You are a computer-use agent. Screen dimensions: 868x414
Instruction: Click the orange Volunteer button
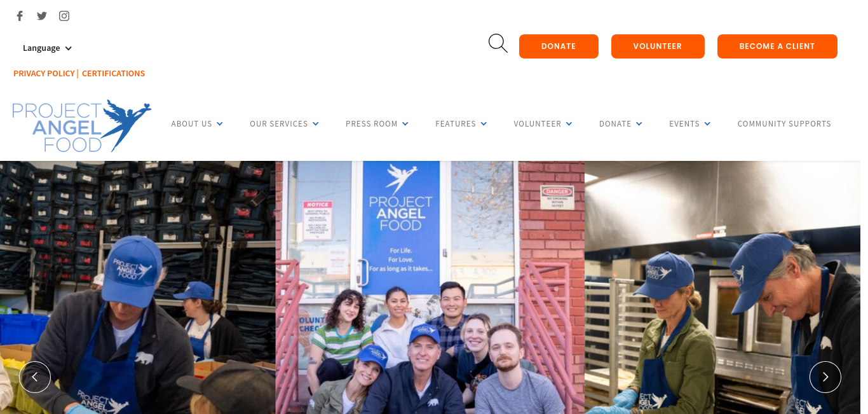click(658, 46)
